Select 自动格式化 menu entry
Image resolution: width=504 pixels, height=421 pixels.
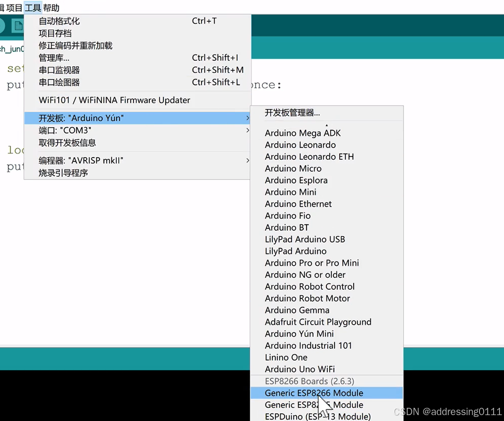tap(138, 21)
